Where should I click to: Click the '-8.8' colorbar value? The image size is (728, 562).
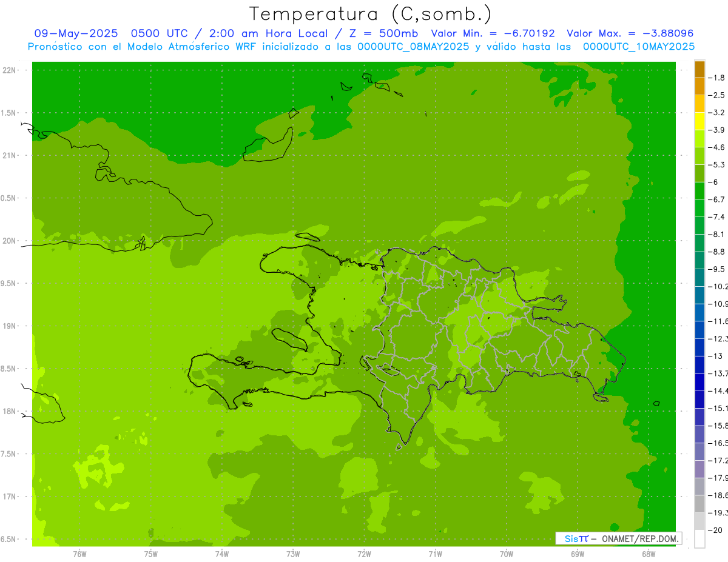pos(717,252)
